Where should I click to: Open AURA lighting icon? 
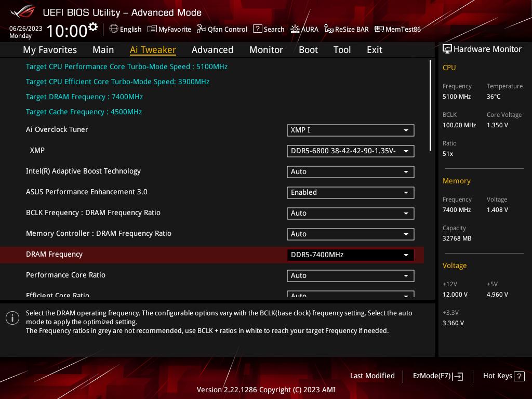click(295, 29)
